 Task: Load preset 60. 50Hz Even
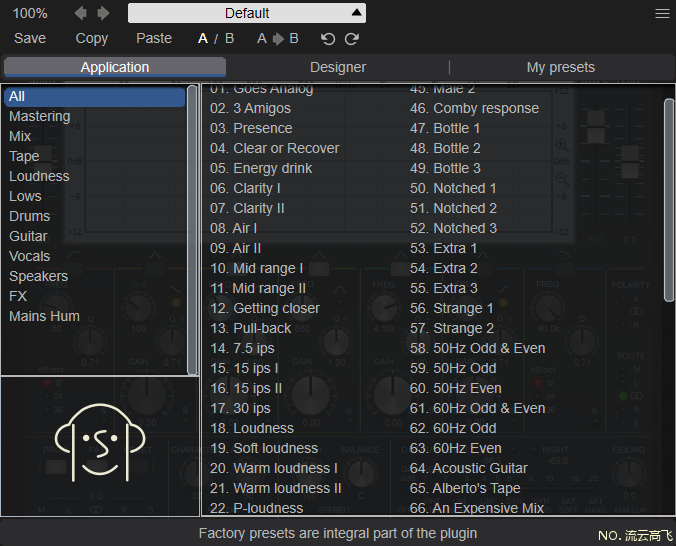coord(456,388)
